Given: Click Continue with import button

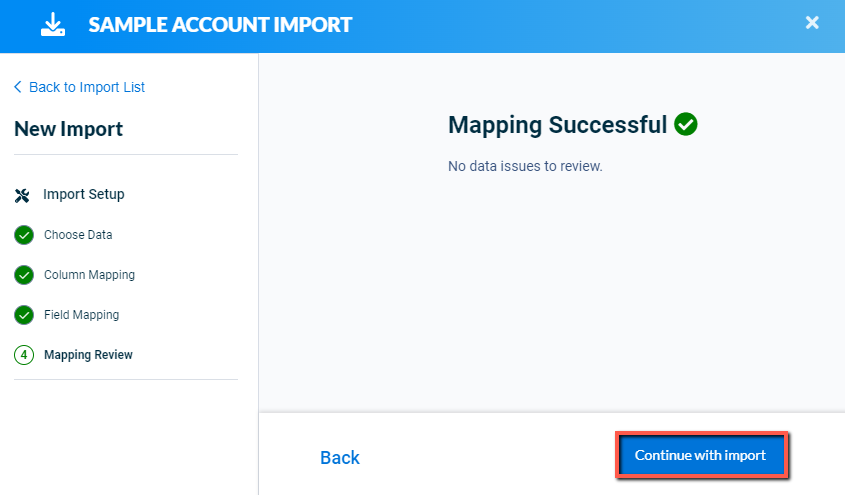Looking at the screenshot, I should point(701,455).
